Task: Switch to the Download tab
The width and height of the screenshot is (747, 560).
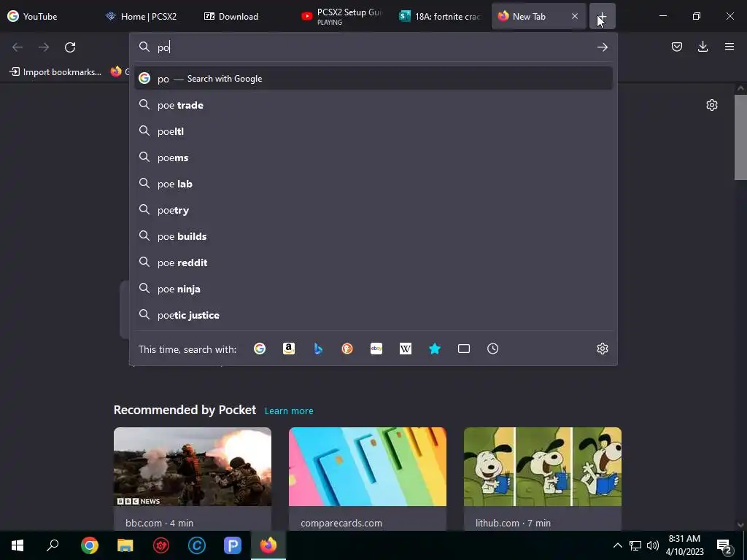Action: point(245,16)
